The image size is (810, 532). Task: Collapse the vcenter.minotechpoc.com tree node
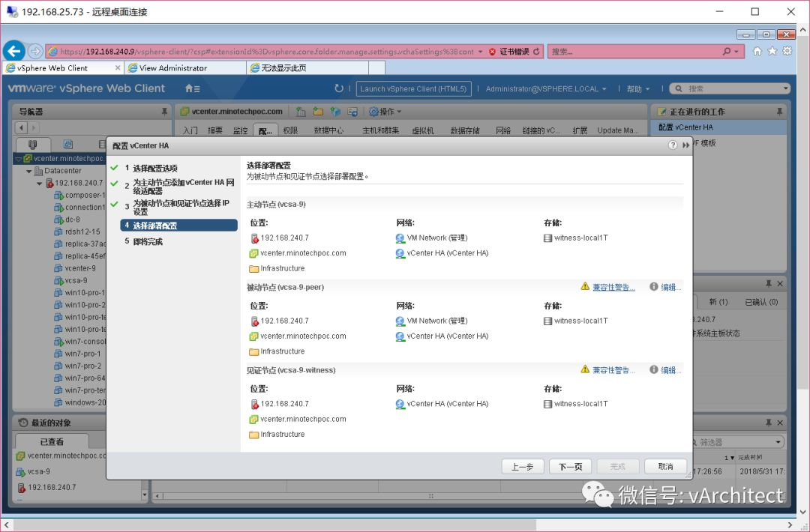[19, 158]
